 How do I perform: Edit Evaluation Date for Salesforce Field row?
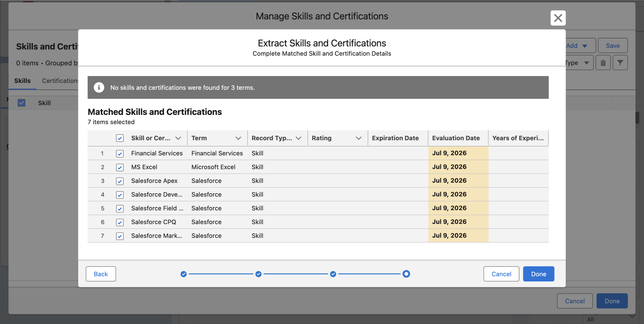click(x=458, y=208)
